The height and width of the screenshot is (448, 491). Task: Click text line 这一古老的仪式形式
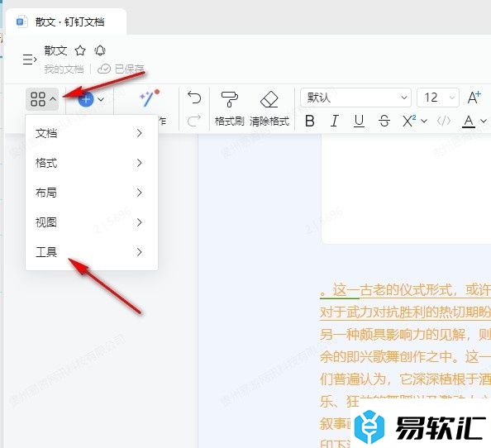click(x=405, y=290)
